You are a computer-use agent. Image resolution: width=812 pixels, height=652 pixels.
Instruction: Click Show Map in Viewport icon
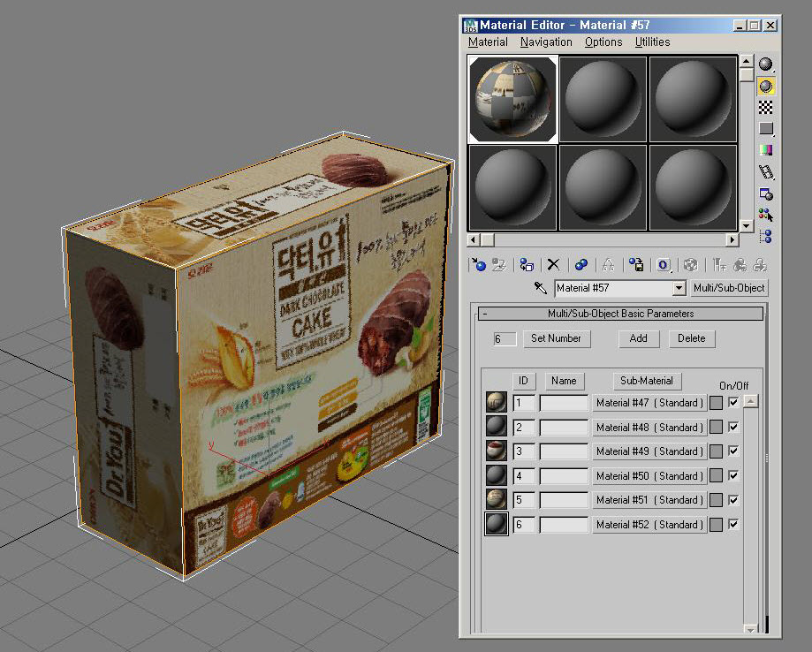click(690, 265)
